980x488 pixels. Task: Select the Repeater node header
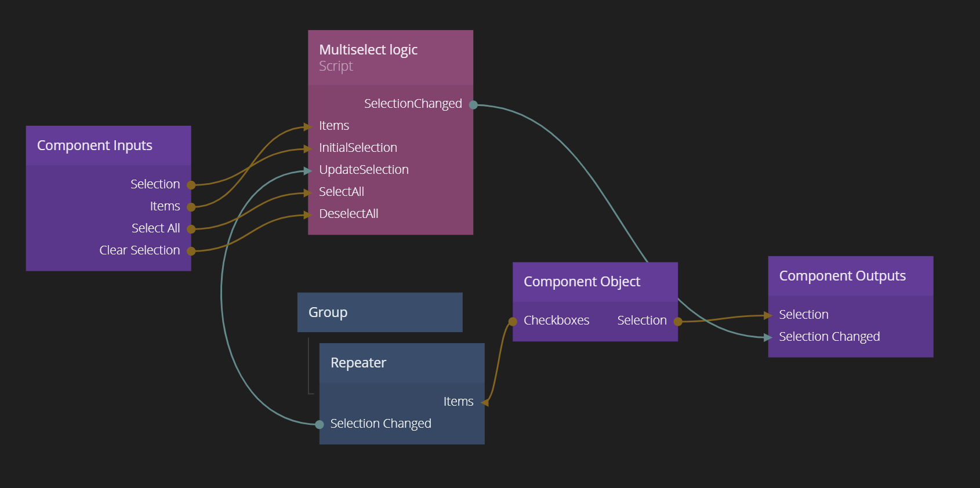coord(401,363)
